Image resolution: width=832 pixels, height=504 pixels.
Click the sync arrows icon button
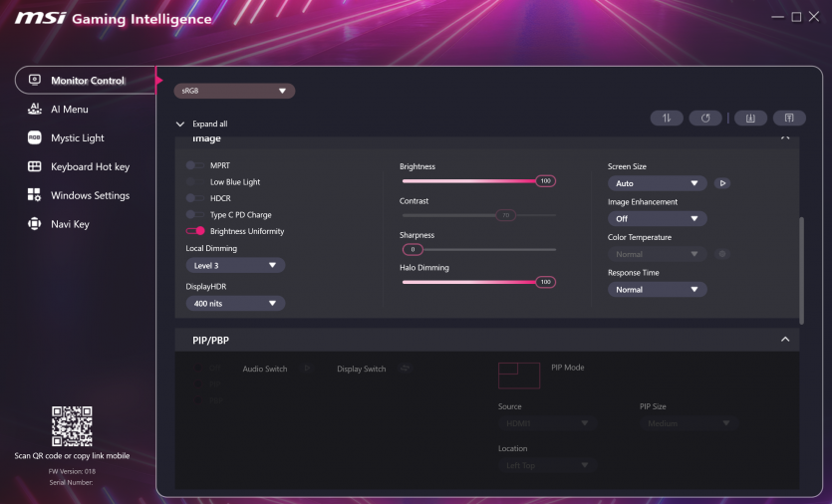(x=667, y=118)
